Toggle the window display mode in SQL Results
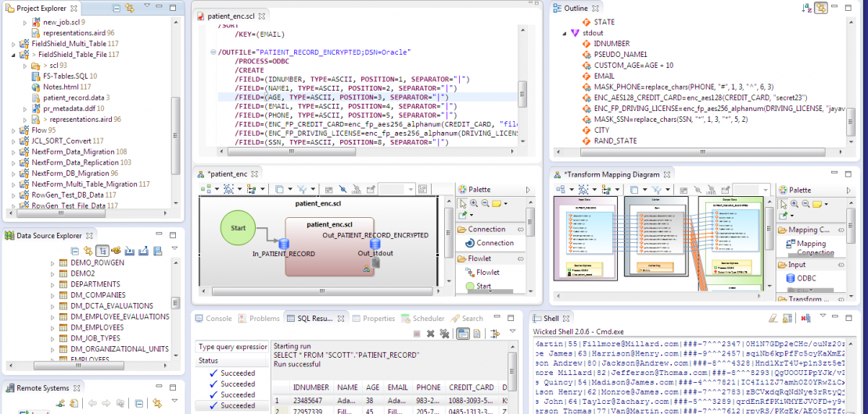Image resolution: width=868 pixels, height=414 pixels. pyautogui.click(x=462, y=334)
